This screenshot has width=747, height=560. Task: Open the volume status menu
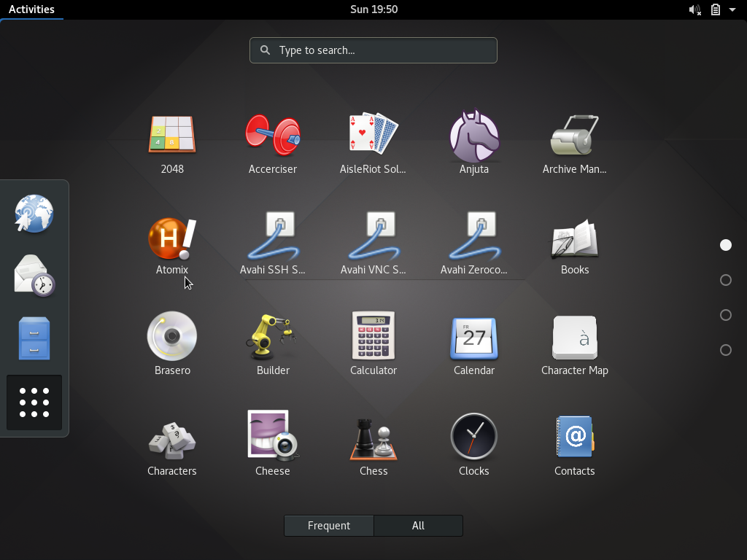tap(692, 9)
